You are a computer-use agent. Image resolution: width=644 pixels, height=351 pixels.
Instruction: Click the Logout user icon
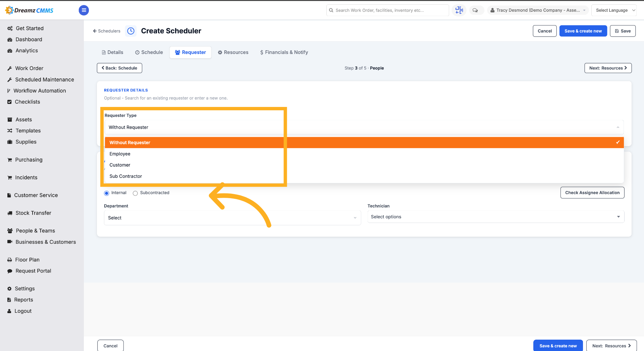tap(9, 311)
